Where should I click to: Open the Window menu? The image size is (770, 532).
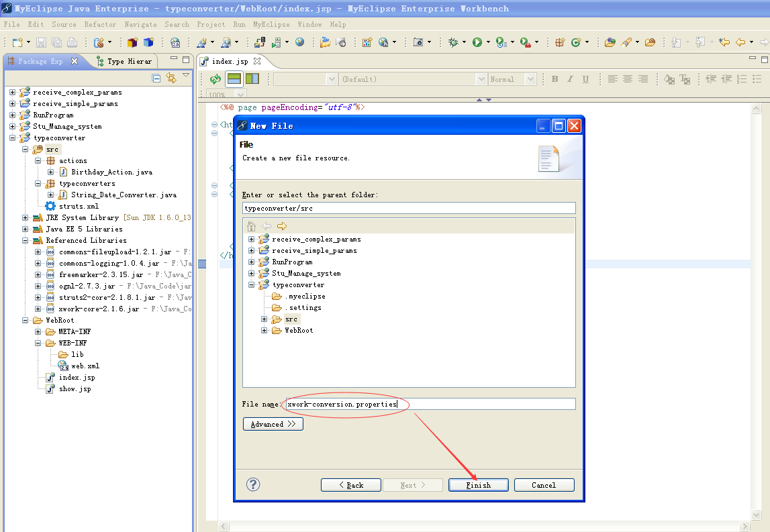309,24
